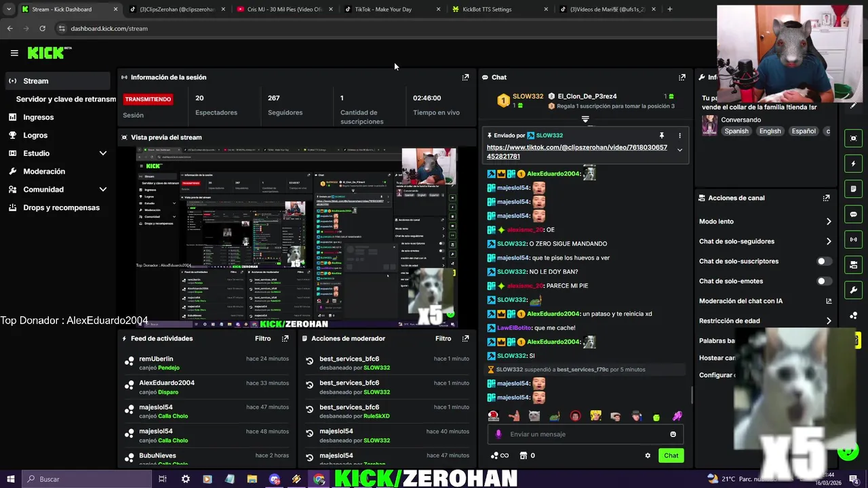Screen dimensions: 868x488
Task: Pop out the Información de la sesión panel
Action: 465,77
